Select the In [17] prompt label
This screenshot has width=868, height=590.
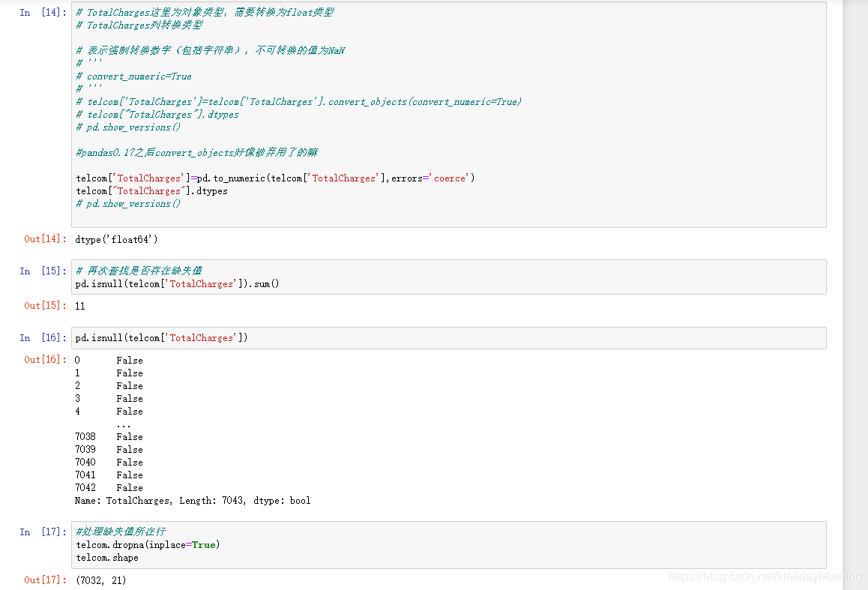43,532
